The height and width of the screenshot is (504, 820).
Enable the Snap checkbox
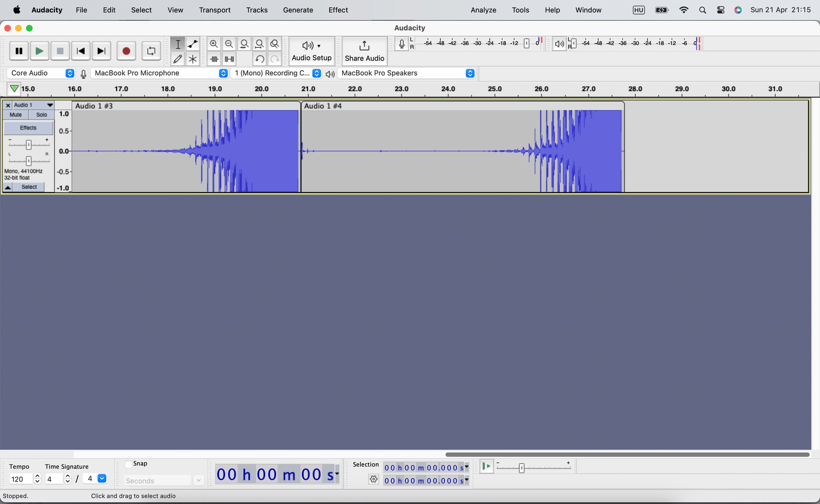point(128,464)
